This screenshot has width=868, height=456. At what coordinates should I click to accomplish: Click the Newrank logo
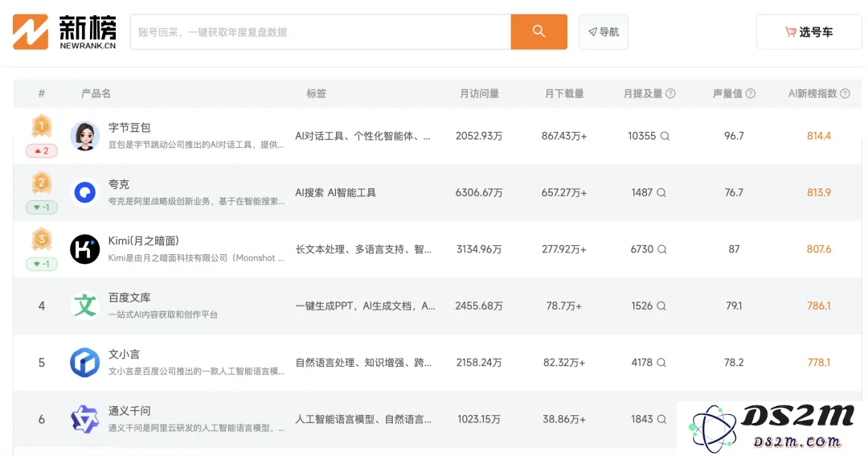pyautogui.click(x=65, y=32)
